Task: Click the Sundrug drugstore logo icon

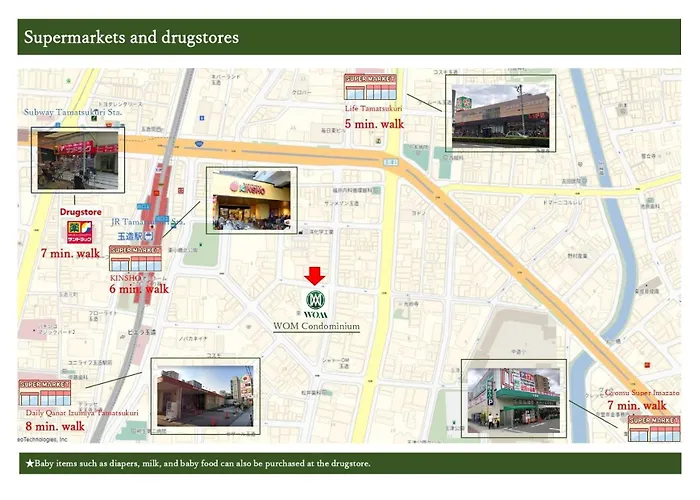Action: coord(79,232)
